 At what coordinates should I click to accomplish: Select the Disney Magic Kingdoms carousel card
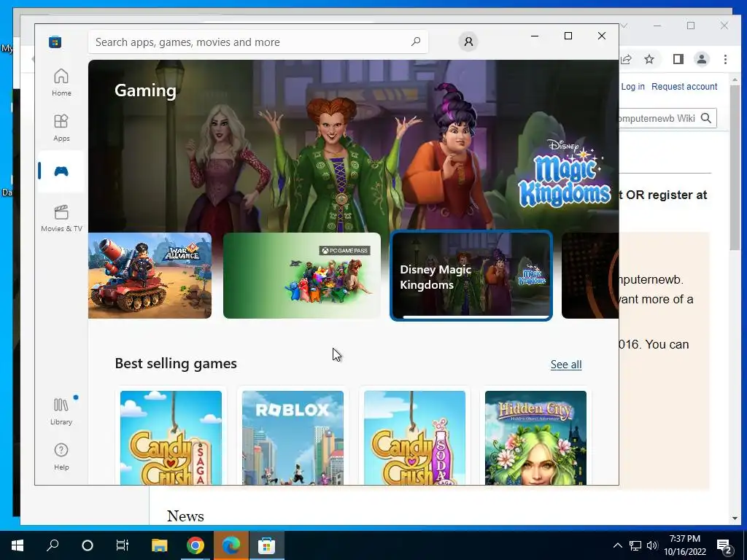(471, 275)
